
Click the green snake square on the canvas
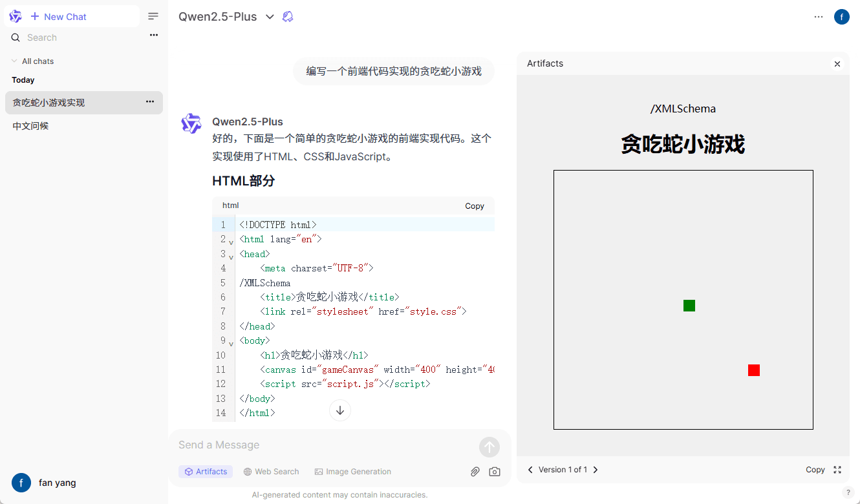click(x=689, y=306)
